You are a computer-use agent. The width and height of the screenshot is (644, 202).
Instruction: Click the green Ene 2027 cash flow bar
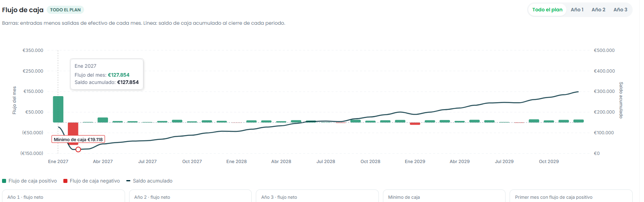click(58, 109)
